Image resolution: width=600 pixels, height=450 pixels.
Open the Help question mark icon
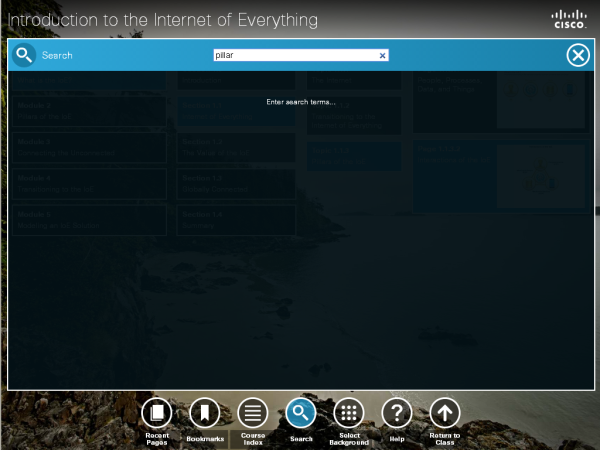point(397,412)
